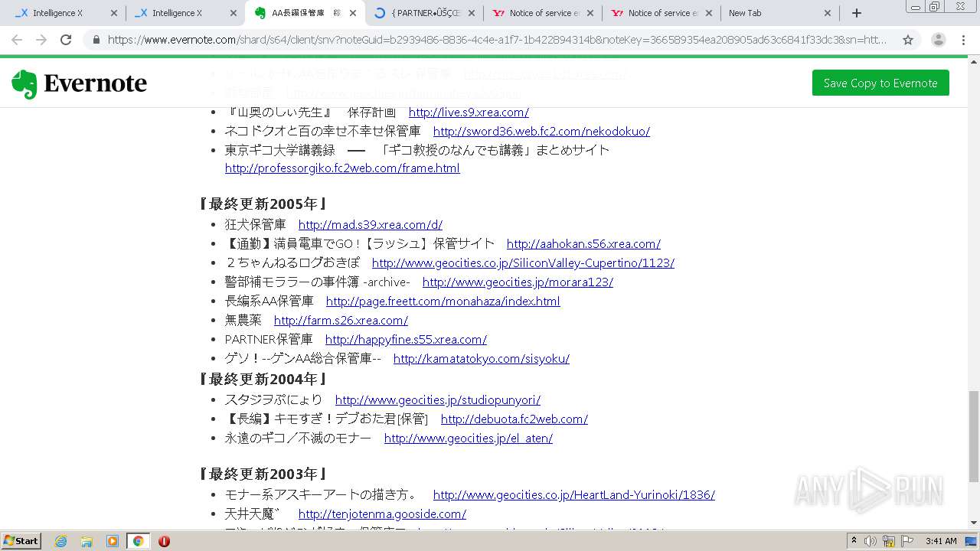Open mad.s39.xrea.com/d link

(371, 225)
